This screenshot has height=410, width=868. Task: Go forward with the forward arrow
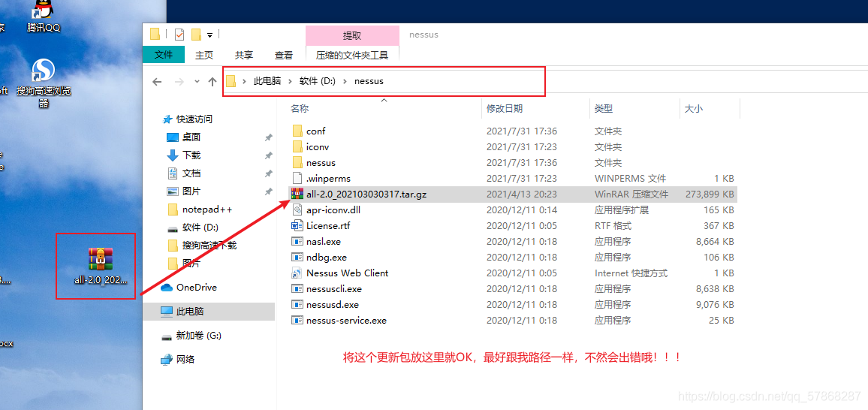179,81
